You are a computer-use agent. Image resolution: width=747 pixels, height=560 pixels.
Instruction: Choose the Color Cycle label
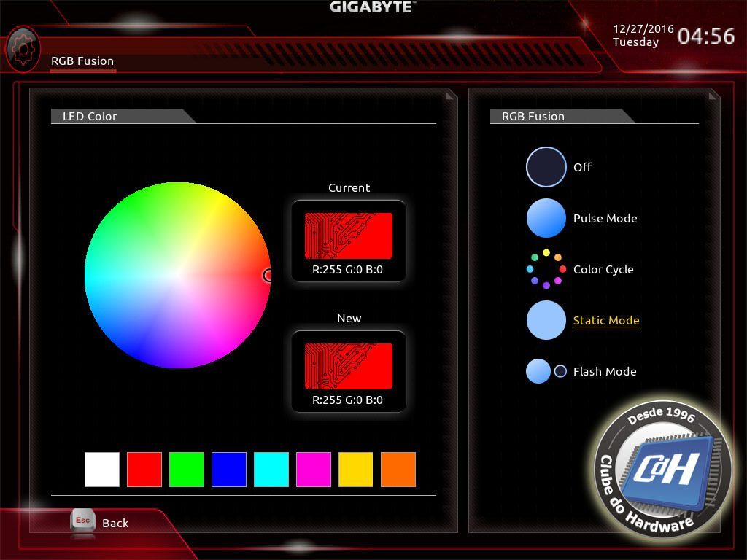pyautogui.click(x=603, y=270)
